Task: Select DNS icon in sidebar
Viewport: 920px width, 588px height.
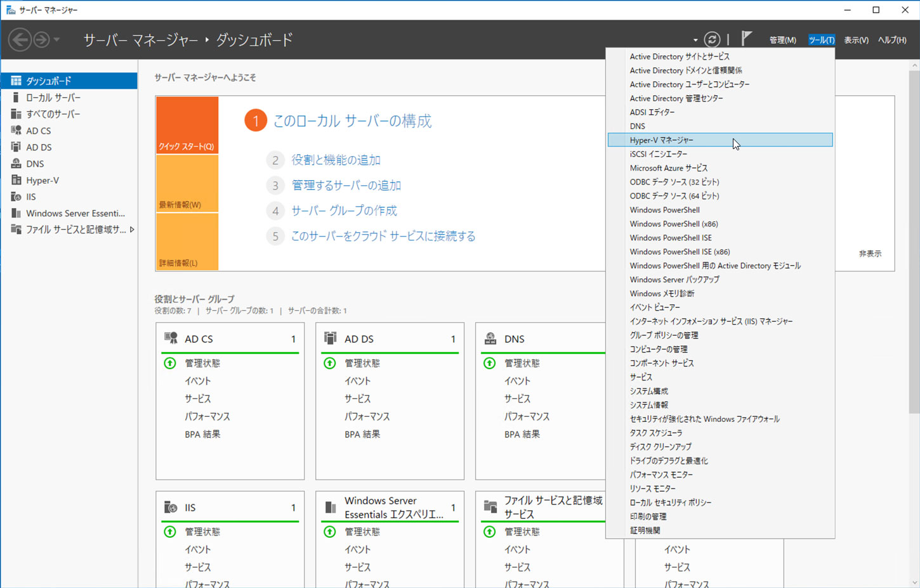Action: coord(16,163)
